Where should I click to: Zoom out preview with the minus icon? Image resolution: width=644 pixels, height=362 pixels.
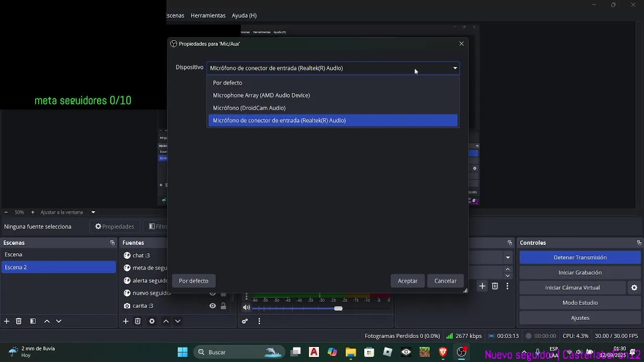[6, 212]
